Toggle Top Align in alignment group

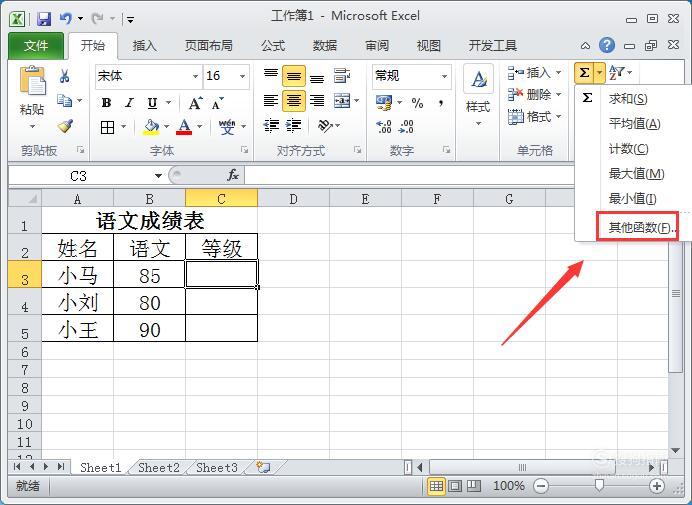click(271, 76)
